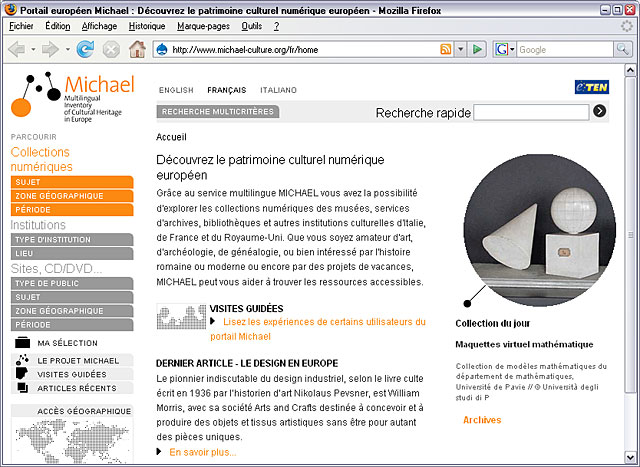Click the vertical scrollbar thumb
640x467 pixels.
click(631, 235)
